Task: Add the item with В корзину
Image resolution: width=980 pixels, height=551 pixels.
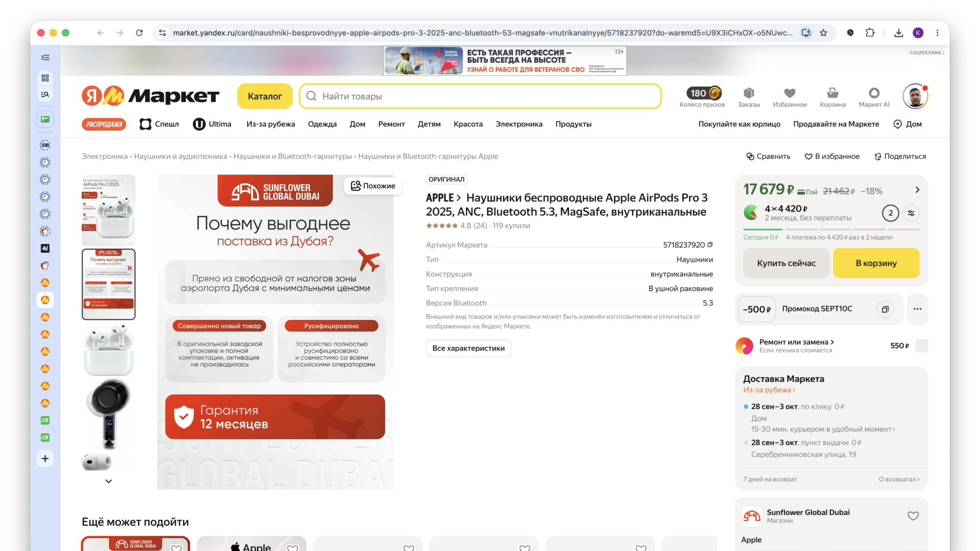Action: coord(876,263)
